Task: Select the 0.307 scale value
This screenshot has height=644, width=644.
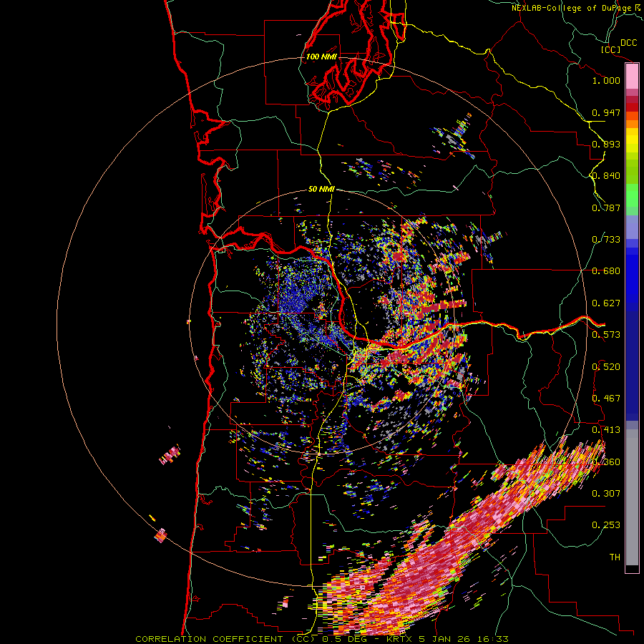Action: pyautogui.click(x=606, y=493)
